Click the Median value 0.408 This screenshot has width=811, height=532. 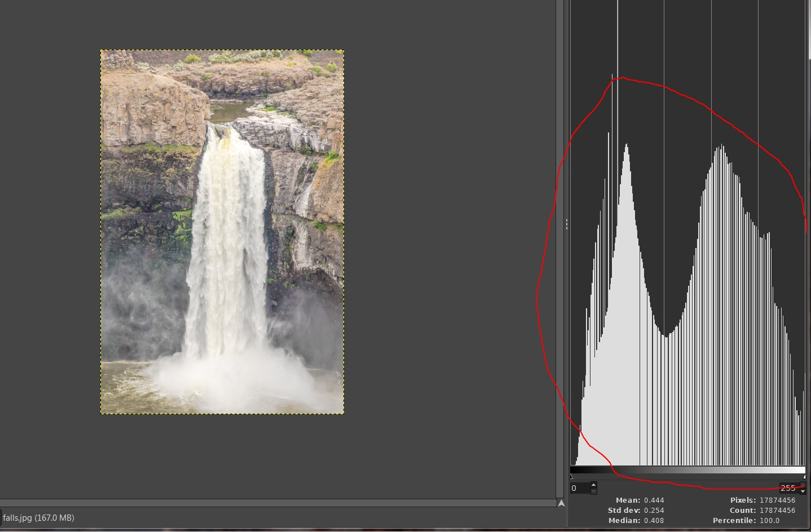coord(654,520)
